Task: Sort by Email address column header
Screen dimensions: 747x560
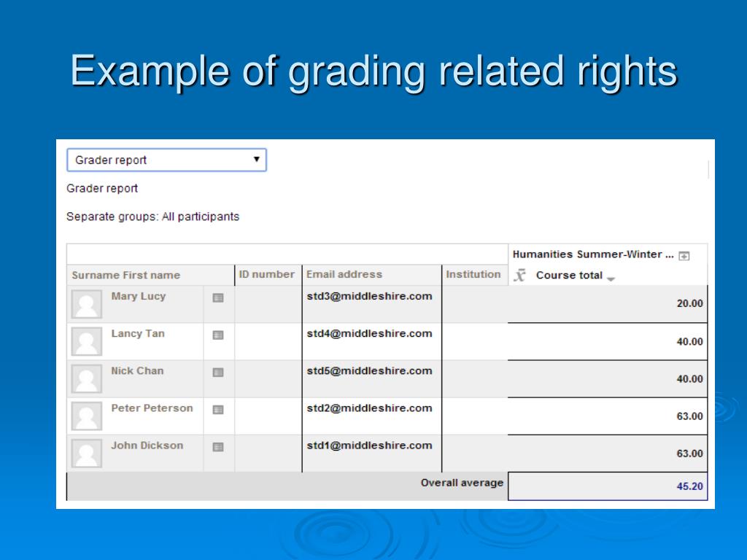Action: pos(344,274)
